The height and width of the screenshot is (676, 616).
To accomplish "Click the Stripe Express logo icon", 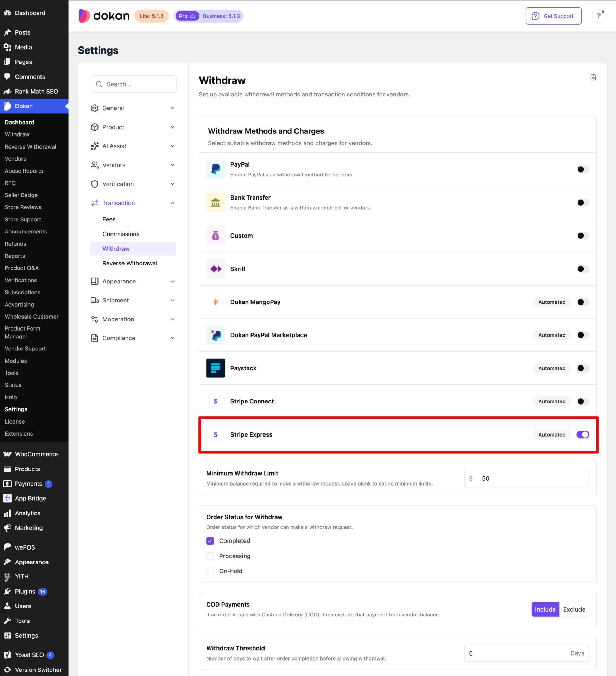I will (216, 434).
